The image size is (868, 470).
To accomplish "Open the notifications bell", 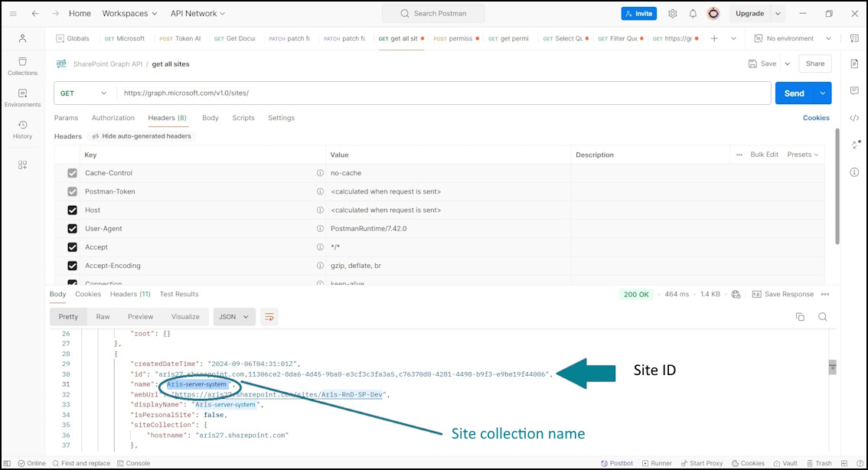I will [x=693, y=13].
